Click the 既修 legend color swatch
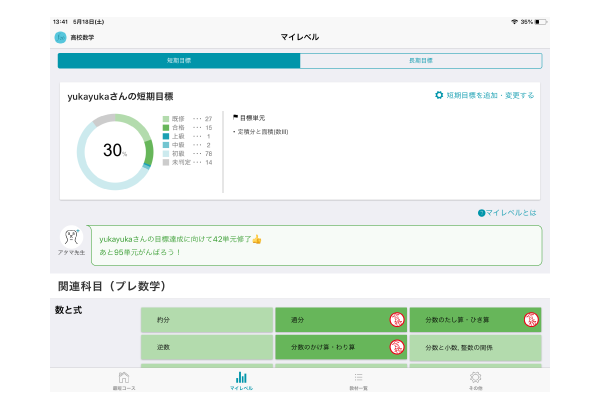The image size is (600, 419). (166, 119)
